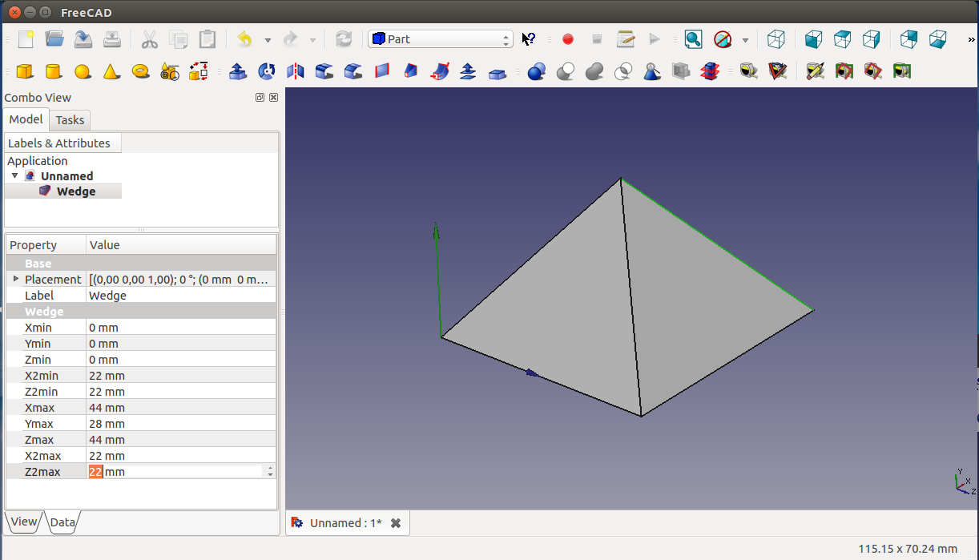Click the Measure Linear tape icon

point(749,72)
